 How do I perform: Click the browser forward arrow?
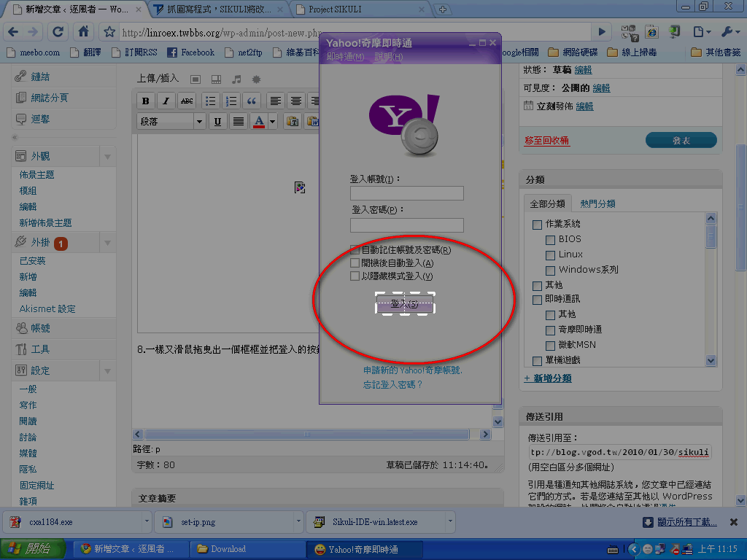(33, 32)
